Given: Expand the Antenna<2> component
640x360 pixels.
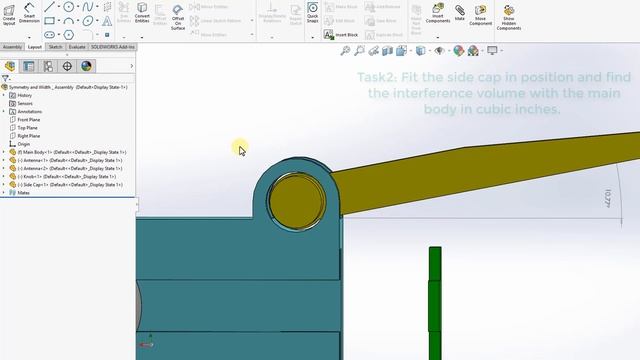Looking at the screenshot, I should pos(4,169).
